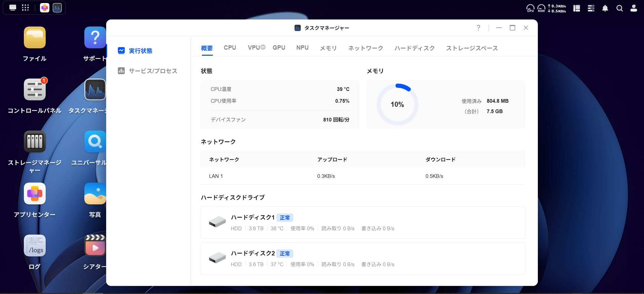This screenshot has width=644, height=294.
Task: Open the ネットワーク tab
Action: pos(366,48)
